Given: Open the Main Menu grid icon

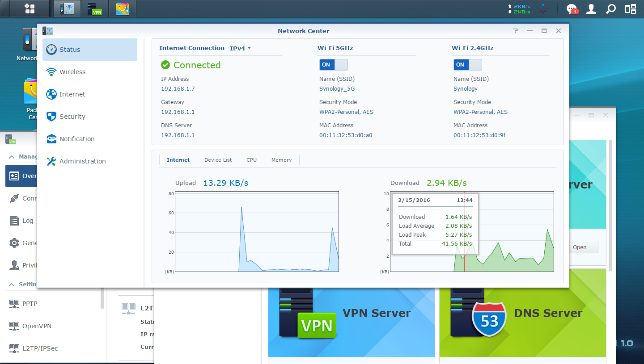Looking at the screenshot, I should click(x=30, y=8).
